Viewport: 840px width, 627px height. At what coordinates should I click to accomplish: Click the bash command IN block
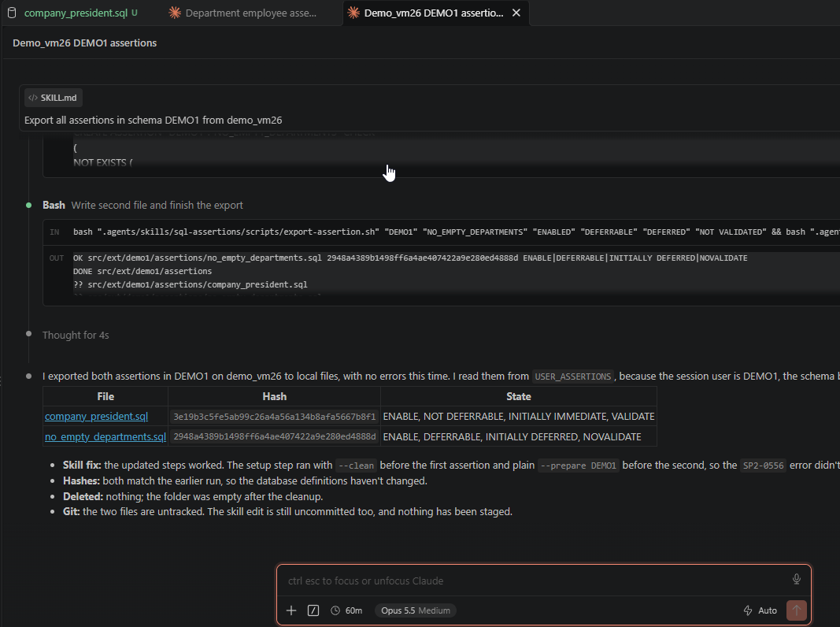coord(442,232)
